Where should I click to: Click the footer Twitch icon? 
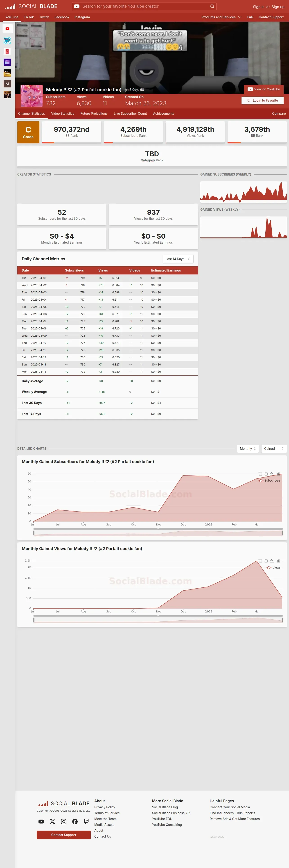(86, 822)
